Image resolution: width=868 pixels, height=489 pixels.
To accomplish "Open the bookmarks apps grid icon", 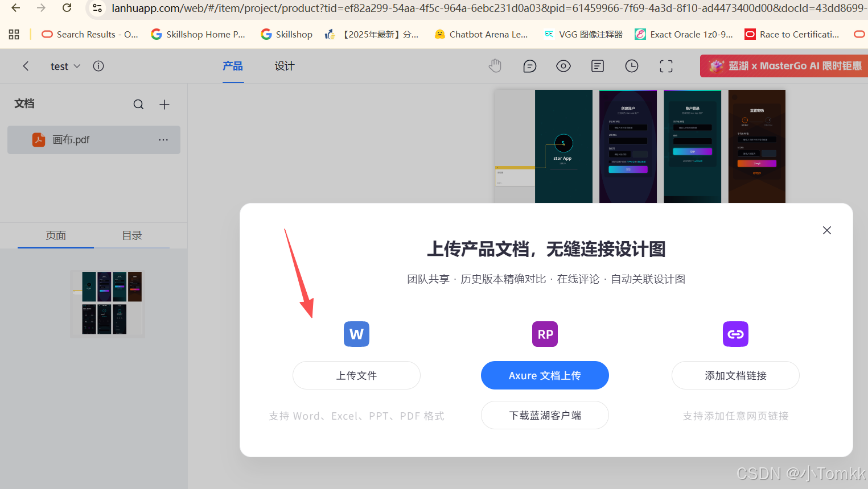I will 14,34.
